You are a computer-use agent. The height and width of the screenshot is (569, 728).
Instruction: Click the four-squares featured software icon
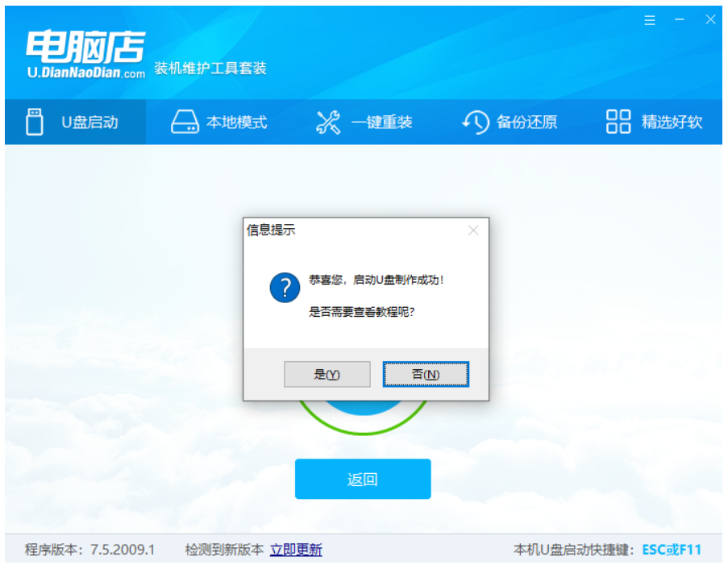point(618,122)
